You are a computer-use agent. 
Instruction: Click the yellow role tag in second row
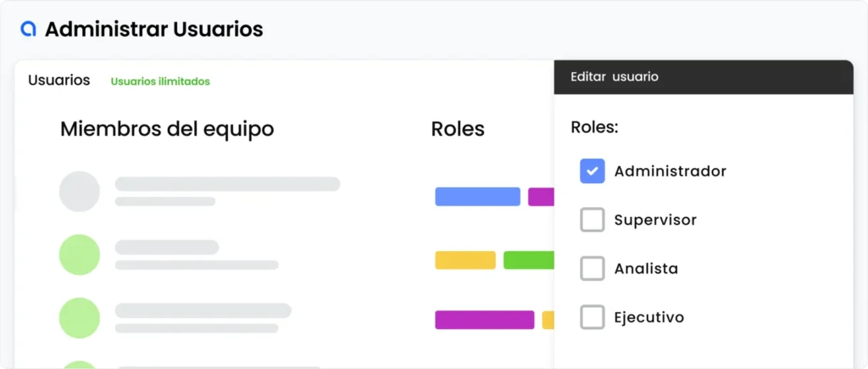tap(465, 260)
